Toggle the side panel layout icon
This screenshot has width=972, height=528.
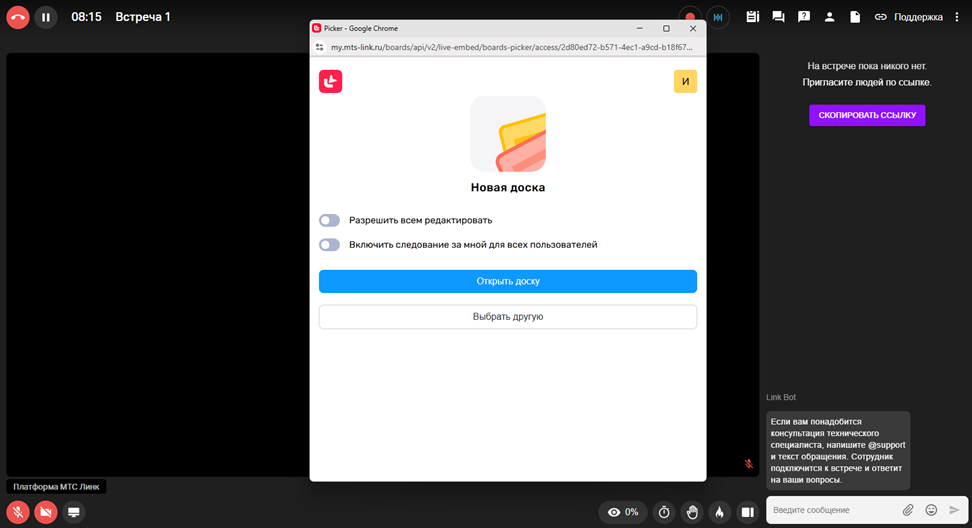(748, 512)
